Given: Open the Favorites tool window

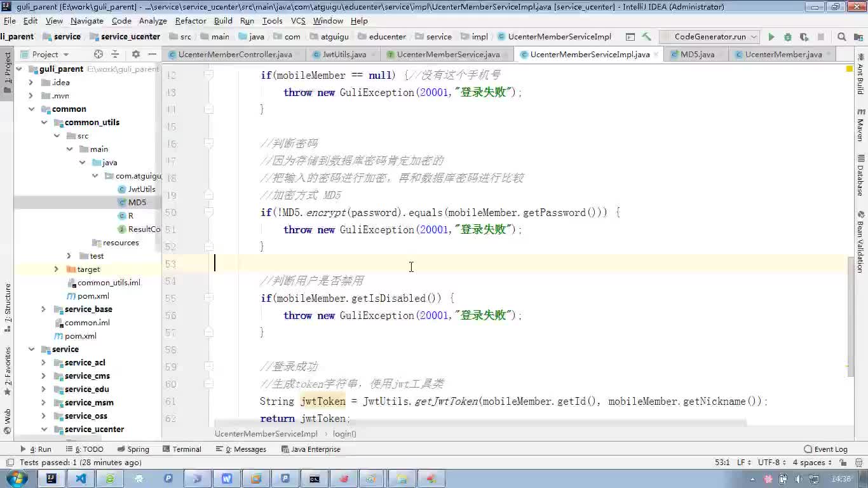Looking at the screenshot, I should click(8, 371).
